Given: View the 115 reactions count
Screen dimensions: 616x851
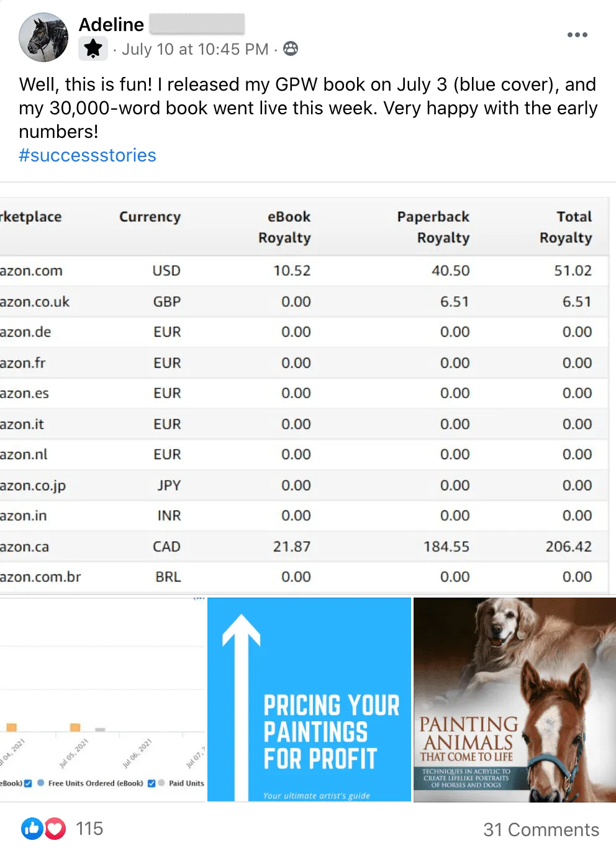Looking at the screenshot, I should 89,829.
